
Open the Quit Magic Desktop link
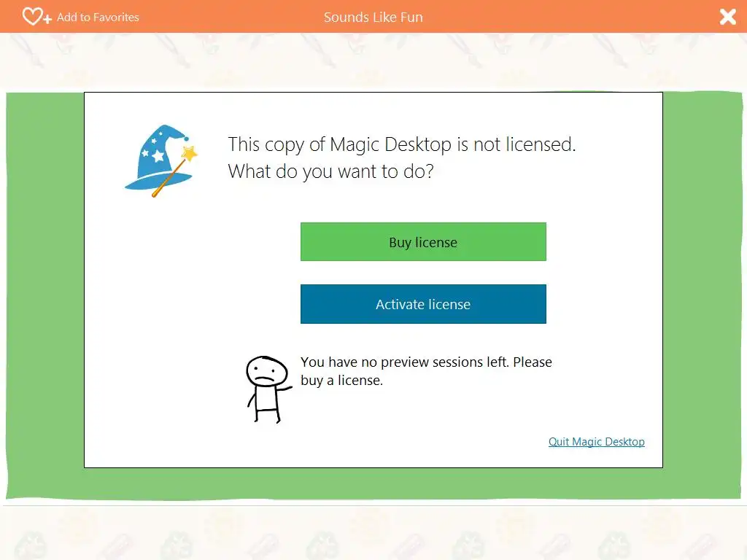coord(597,441)
